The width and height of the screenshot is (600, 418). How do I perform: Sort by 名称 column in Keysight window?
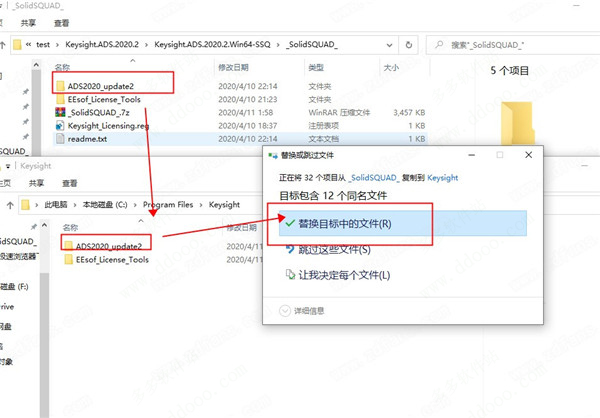[70, 228]
